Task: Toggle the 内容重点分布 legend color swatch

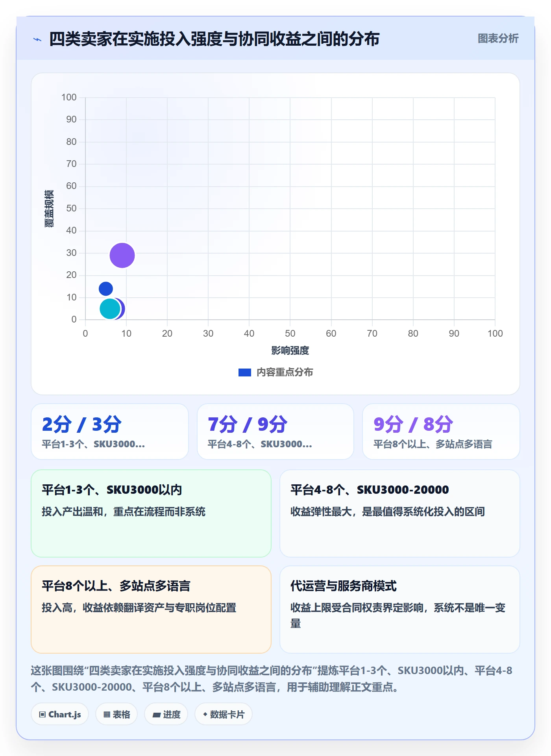Action: coord(244,372)
